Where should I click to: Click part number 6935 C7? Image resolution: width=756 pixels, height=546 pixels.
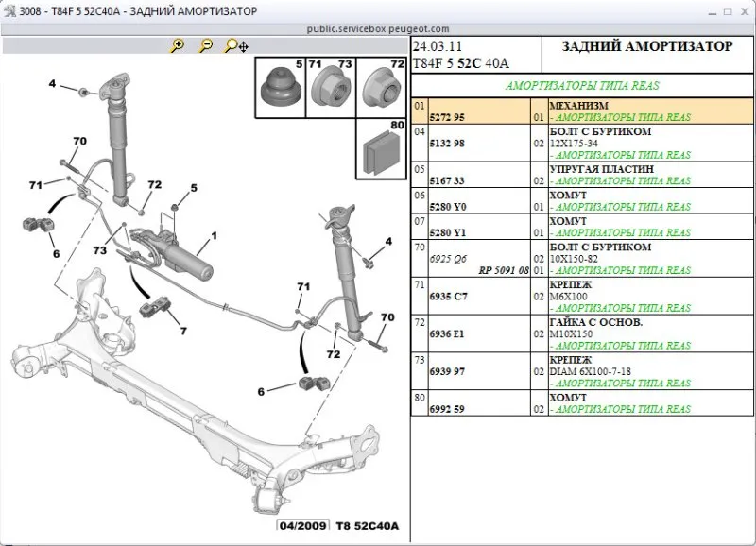448,297
